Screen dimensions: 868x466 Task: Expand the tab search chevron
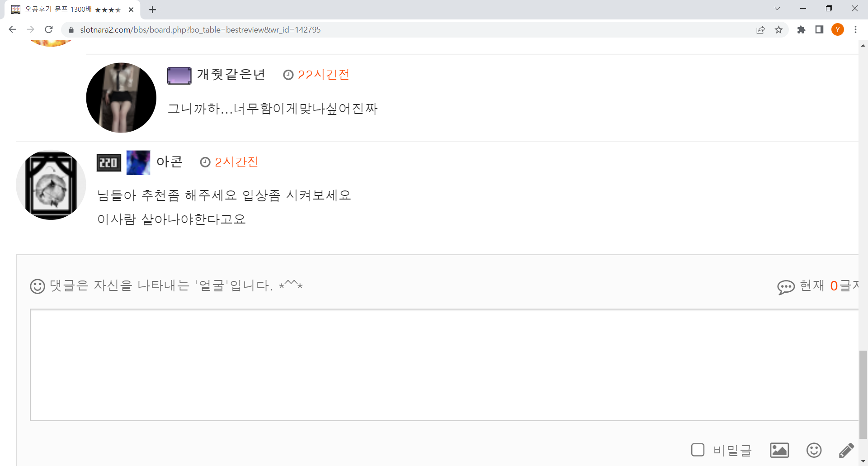pyautogui.click(x=777, y=9)
